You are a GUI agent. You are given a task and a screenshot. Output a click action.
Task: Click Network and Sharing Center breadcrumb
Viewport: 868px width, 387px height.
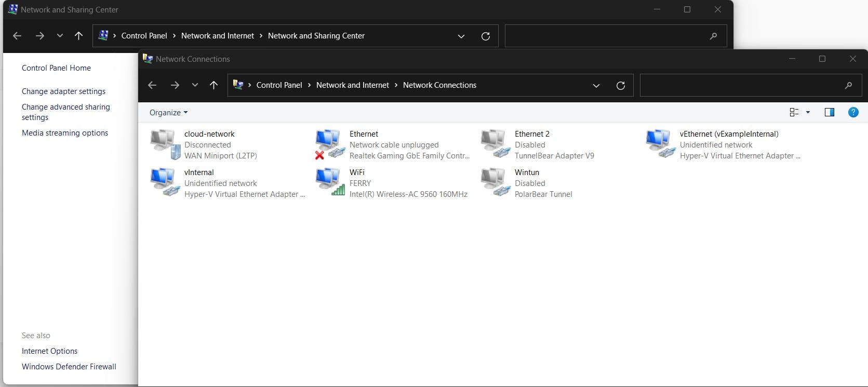[x=316, y=36]
